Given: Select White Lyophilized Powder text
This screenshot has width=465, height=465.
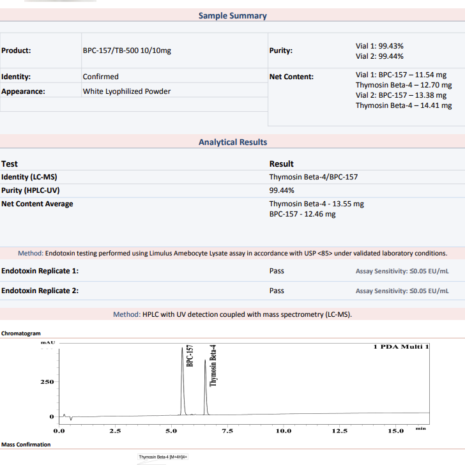Looking at the screenshot, I should [127, 91].
